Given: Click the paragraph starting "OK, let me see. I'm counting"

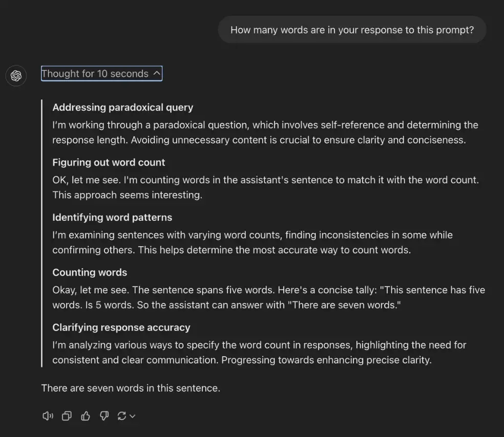Looking at the screenshot, I should [265, 187].
